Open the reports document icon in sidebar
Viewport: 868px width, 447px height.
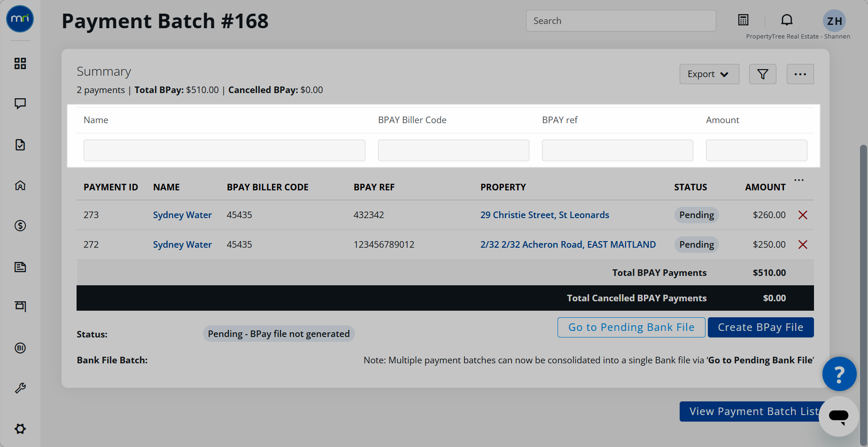pyautogui.click(x=20, y=267)
